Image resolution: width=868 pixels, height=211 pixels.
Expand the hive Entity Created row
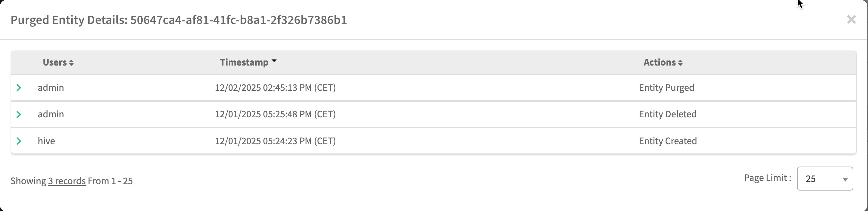pos(19,141)
